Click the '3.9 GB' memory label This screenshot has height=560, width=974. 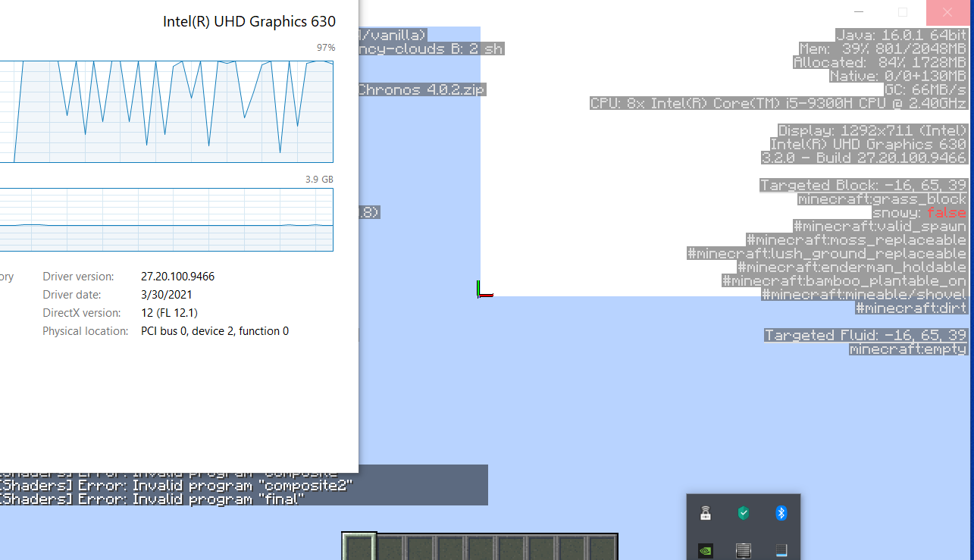coord(319,180)
